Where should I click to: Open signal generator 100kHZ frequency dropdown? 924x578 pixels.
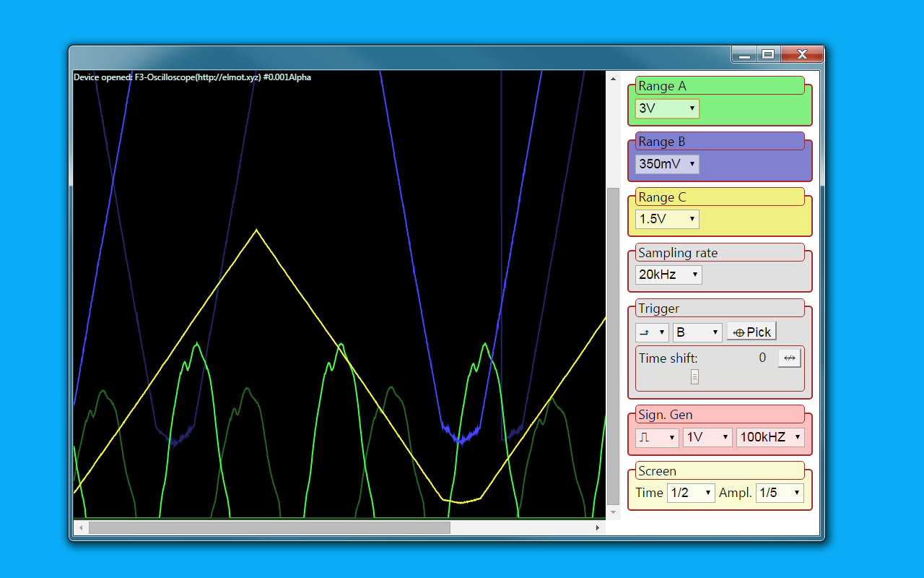(x=770, y=437)
